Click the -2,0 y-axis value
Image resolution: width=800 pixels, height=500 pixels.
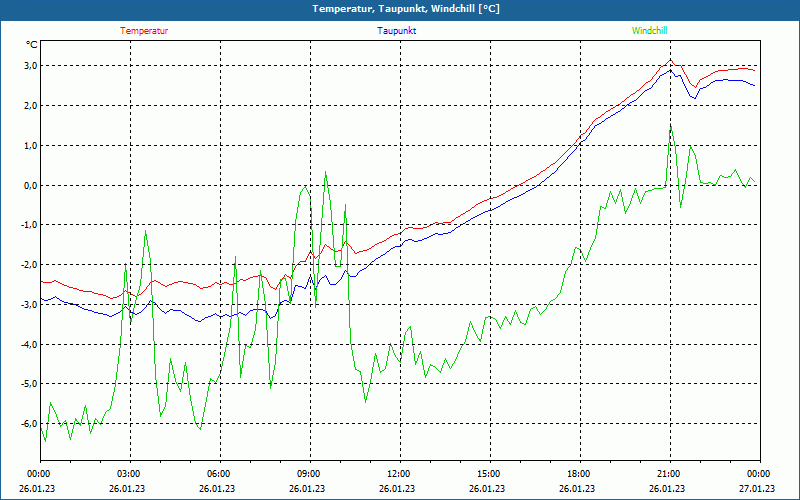click(30, 265)
